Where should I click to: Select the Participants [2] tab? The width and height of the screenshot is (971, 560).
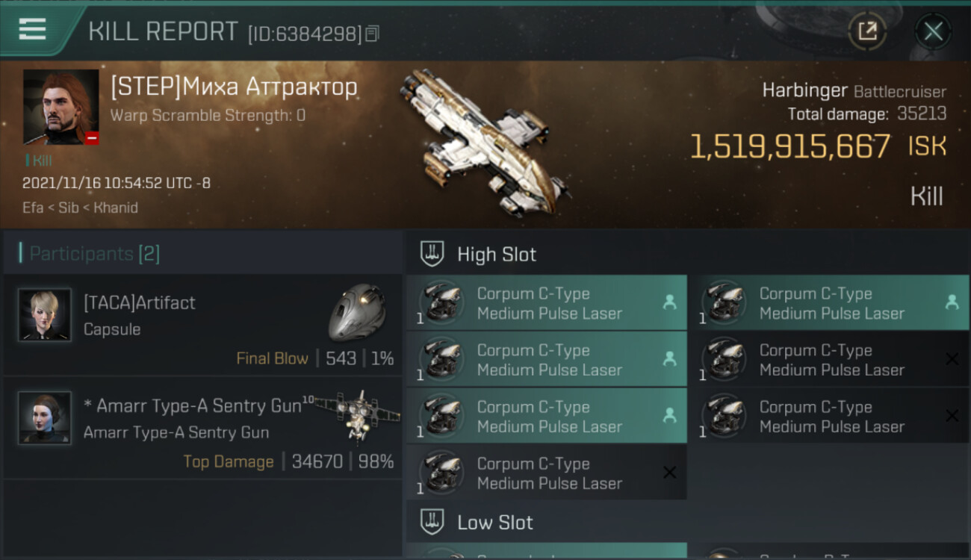(94, 254)
